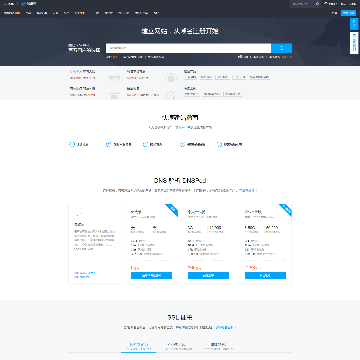Click the first circular feature icon in the features row

click(x=71, y=144)
